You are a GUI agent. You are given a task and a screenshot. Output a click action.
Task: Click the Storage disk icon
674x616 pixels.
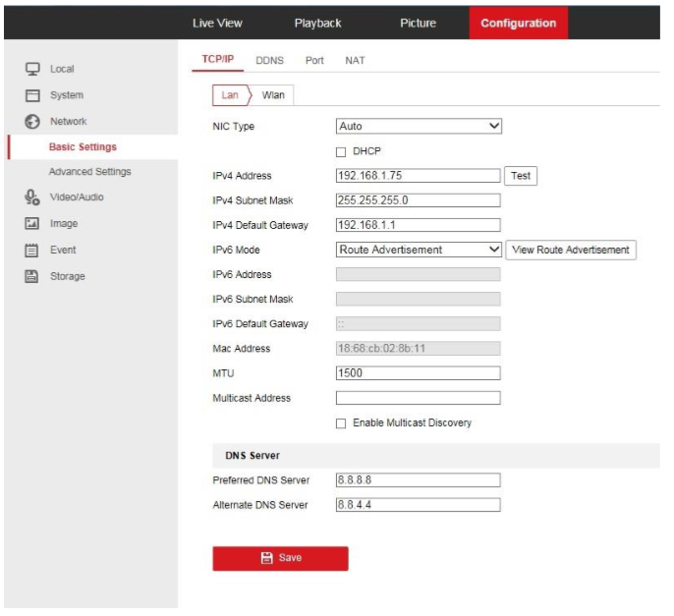(x=31, y=277)
